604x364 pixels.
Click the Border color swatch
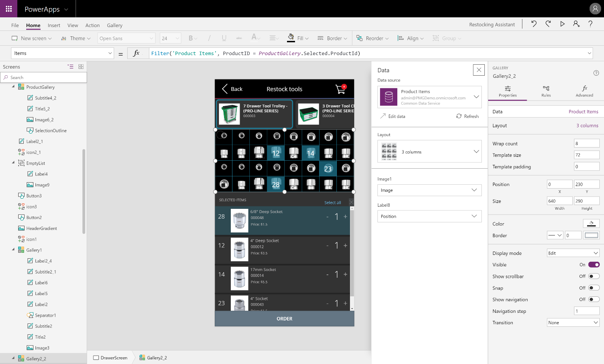(591, 235)
